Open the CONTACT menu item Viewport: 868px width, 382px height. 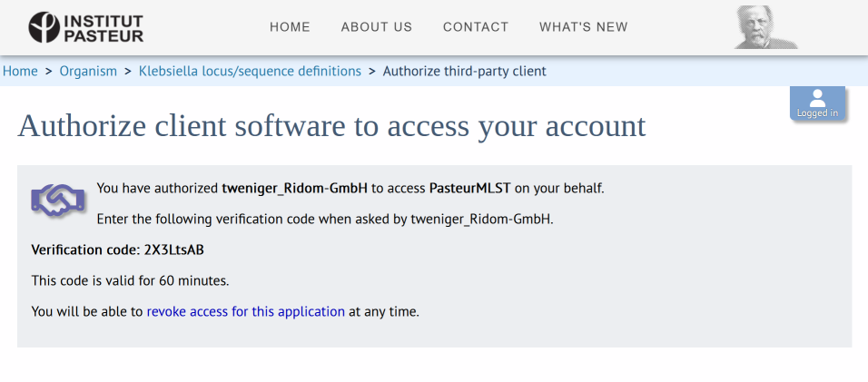pos(475,27)
